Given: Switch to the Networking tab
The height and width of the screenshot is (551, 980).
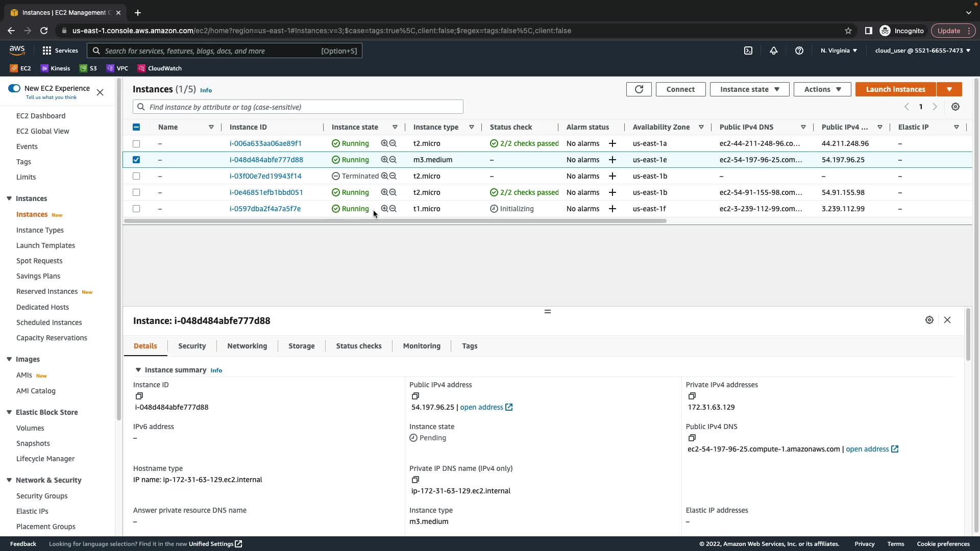Looking at the screenshot, I should [x=247, y=346].
